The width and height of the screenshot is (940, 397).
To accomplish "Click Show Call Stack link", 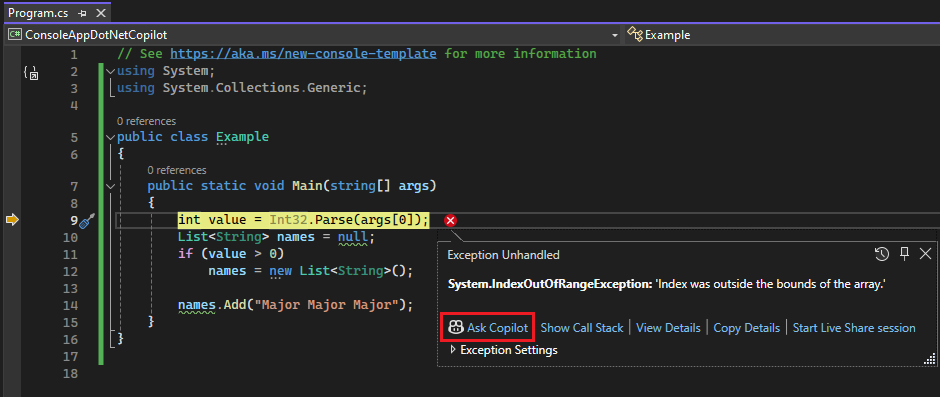I will click(x=582, y=328).
